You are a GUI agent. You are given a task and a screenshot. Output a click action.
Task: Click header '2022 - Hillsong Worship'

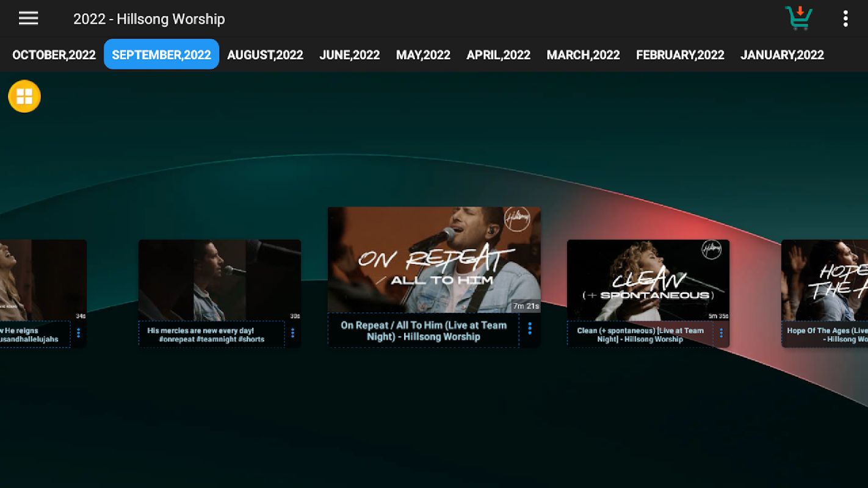pyautogui.click(x=149, y=19)
